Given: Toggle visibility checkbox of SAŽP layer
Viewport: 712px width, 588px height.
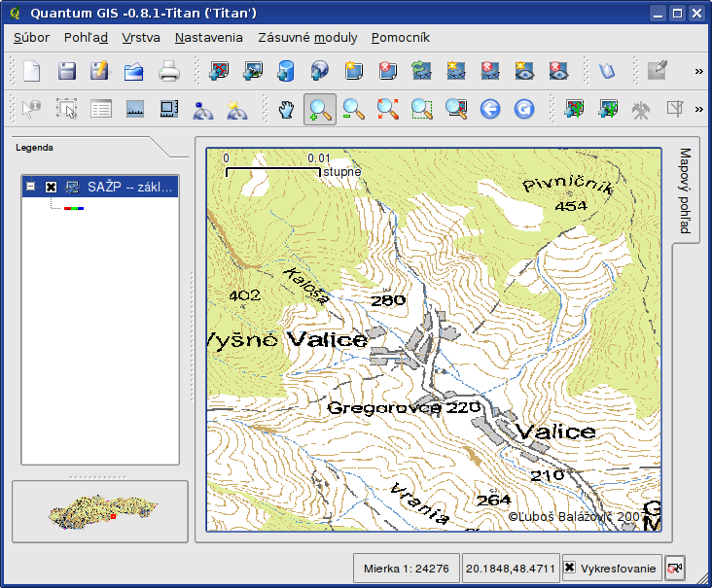Looking at the screenshot, I should click(x=52, y=187).
